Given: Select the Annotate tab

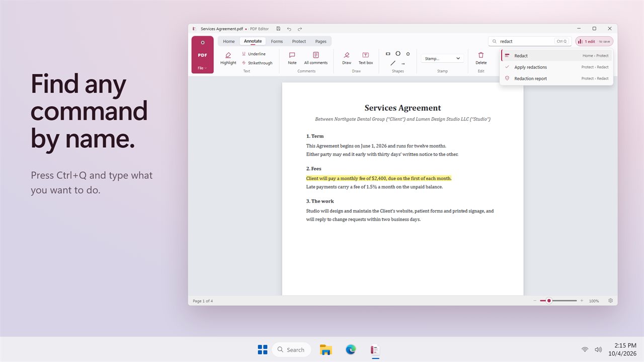Looking at the screenshot, I should (253, 41).
